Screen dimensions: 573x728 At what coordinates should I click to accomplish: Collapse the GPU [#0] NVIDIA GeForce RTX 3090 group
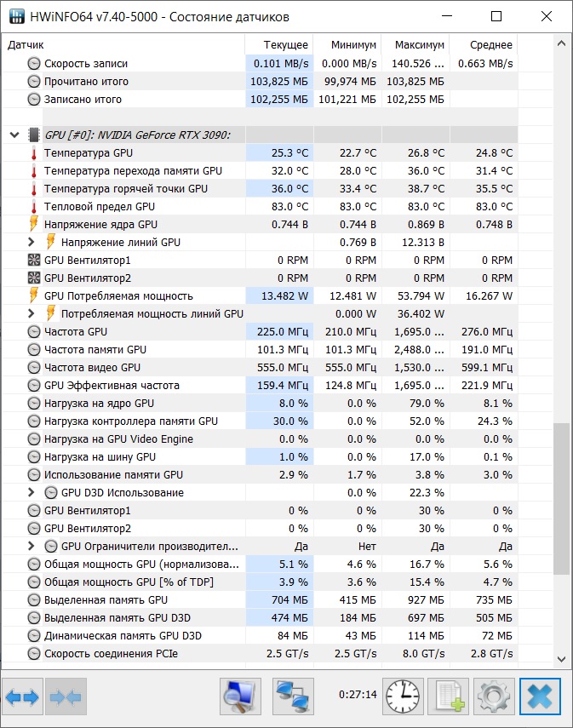tap(14, 135)
